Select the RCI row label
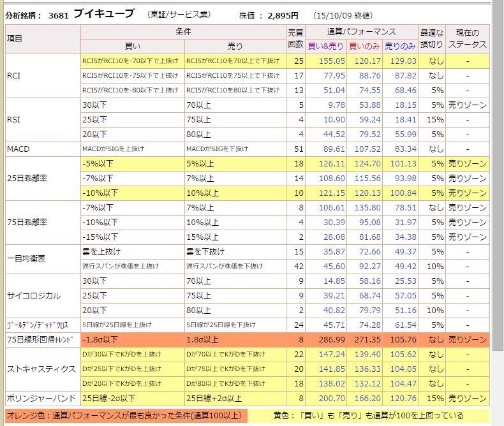 [x=14, y=75]
